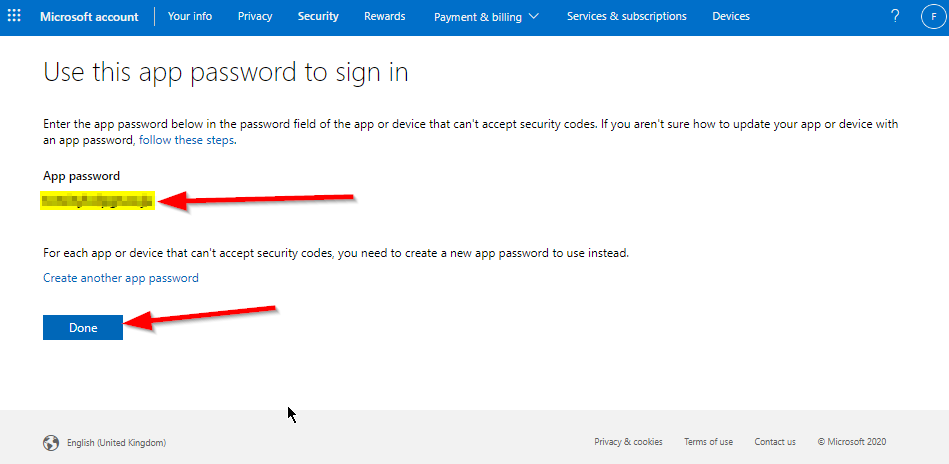Image resolution: width=949 pixels, height=464 pixels.
Task: Open the Privacy tab
Action: point(255,16)
